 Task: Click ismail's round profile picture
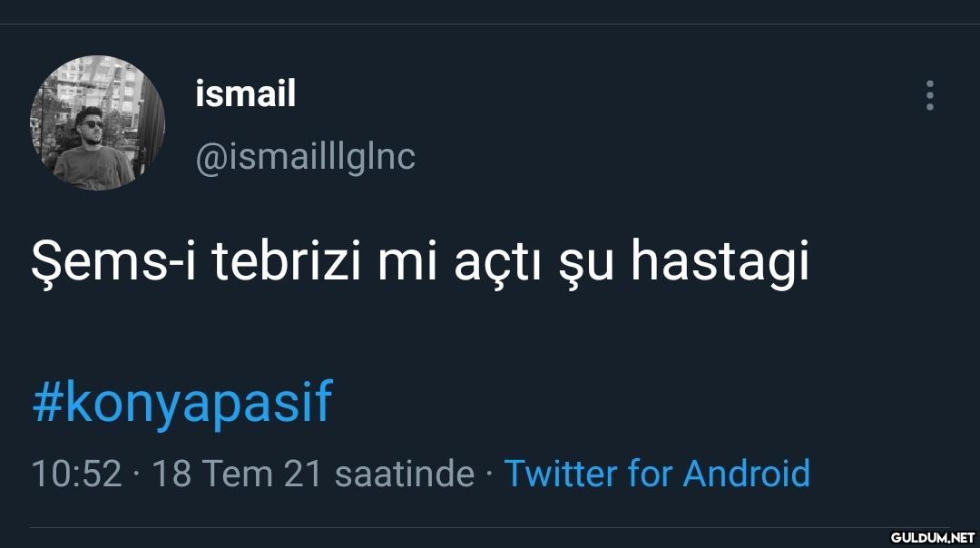click(x=98, y=122)
